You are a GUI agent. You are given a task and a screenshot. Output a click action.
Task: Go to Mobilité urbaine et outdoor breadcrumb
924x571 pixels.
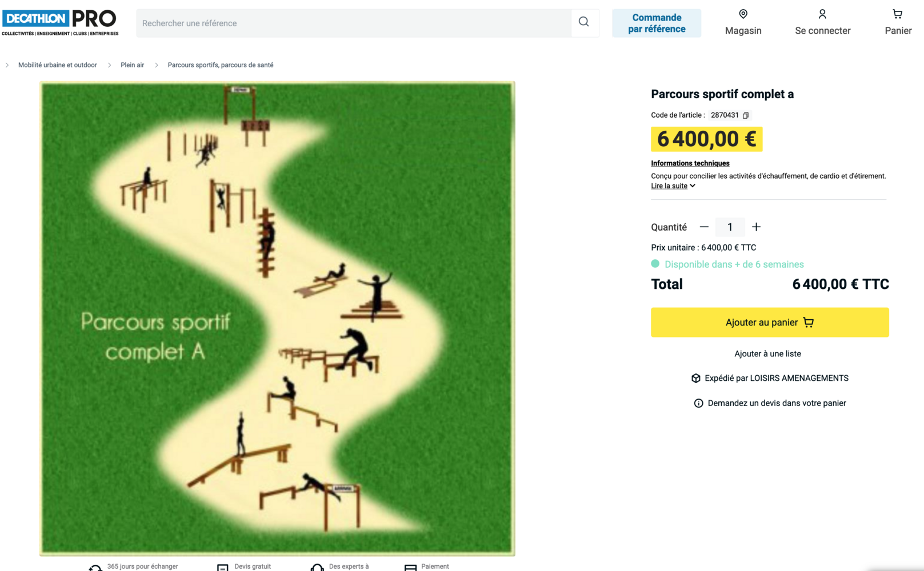point(58,65)
